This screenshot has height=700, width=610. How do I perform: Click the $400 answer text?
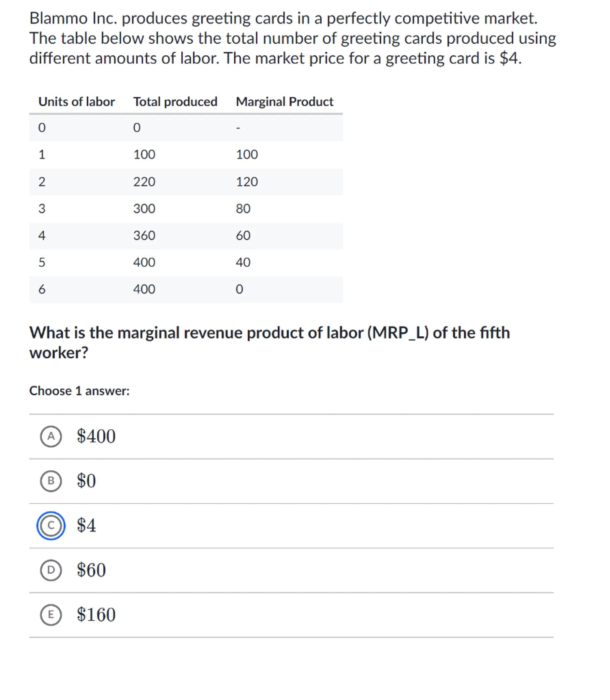click(96, 436)
